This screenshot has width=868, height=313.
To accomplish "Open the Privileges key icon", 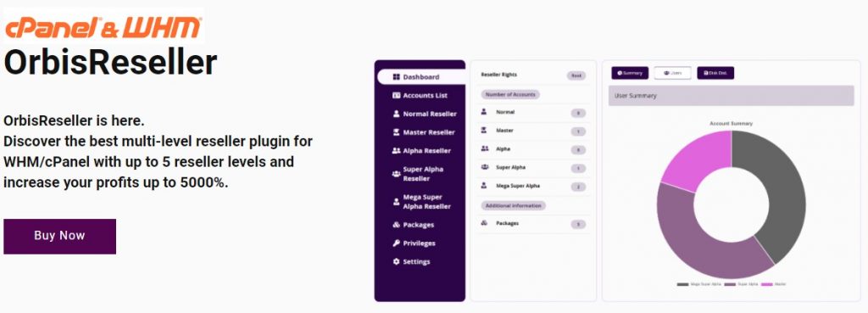I will click(396, 243).
